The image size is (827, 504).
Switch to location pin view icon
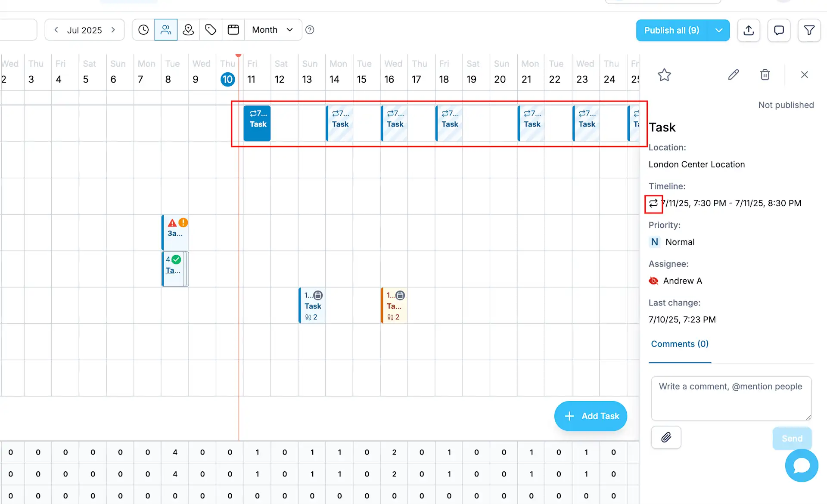(188, 30)
